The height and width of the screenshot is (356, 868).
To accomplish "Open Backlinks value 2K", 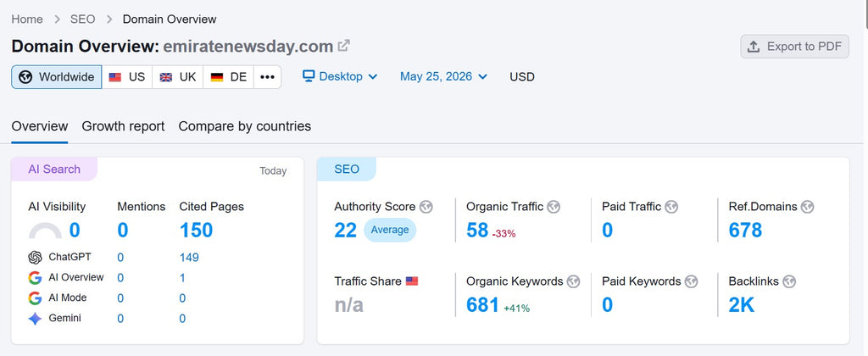I will point(741,304).
